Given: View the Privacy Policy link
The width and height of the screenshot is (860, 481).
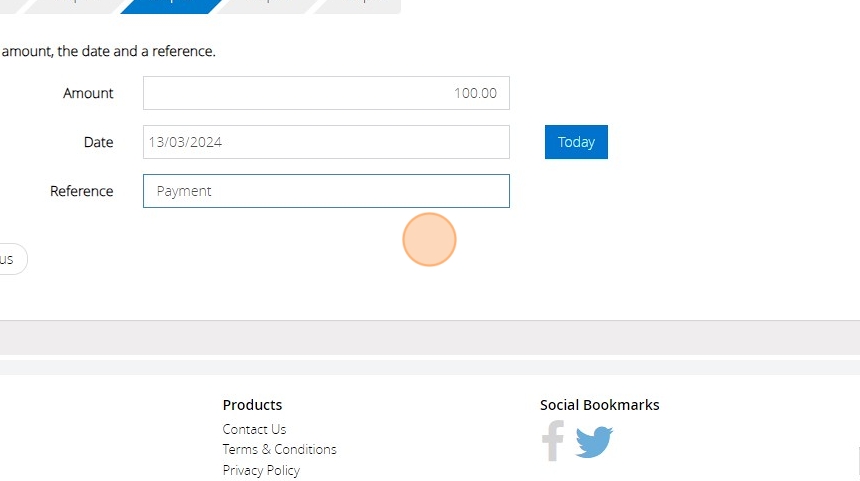Looking at the screenshot, I should click(261, 470).
